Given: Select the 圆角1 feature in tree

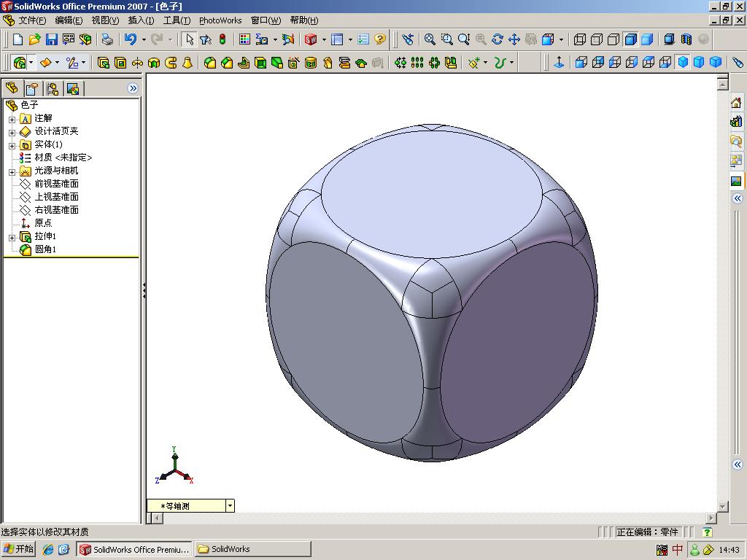Looking at the screenshot, I should point(45,249).
